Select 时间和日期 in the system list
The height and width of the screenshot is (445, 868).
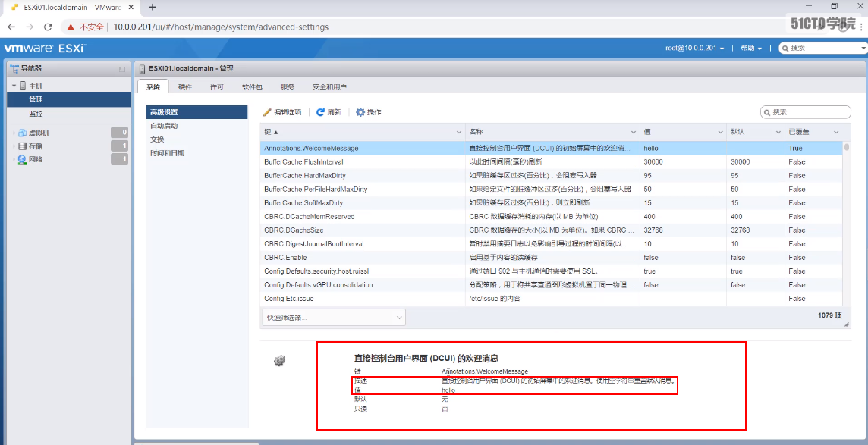(x=197, y=153)
